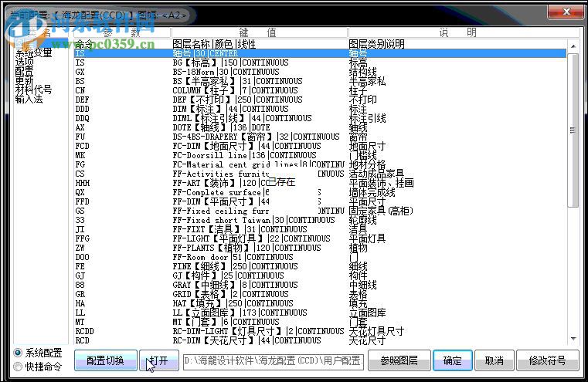Select the FE FINE【细线】 row
This screenshot has height=382, width=588.
pyautogui.click(x=320, y=266)
